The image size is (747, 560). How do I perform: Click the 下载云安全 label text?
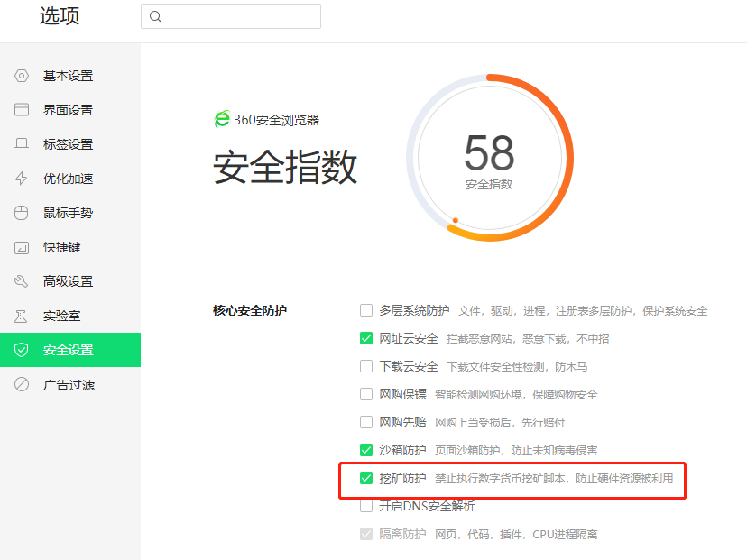409,366
